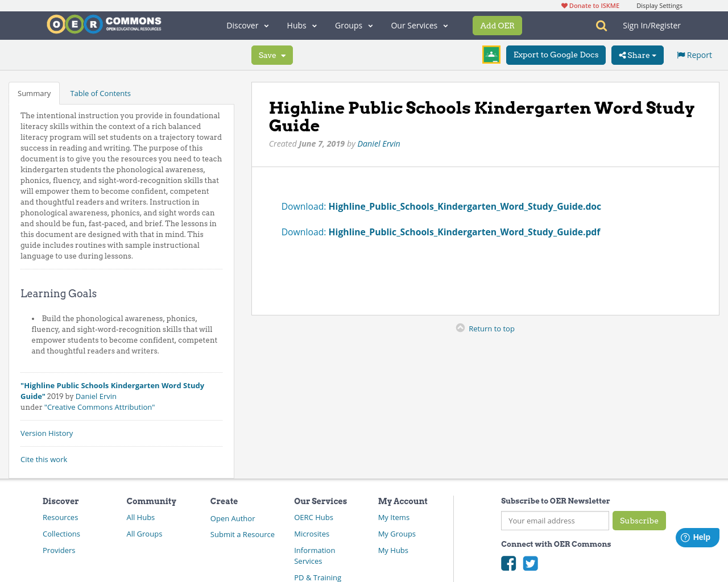Expand the Discover dropdown
The image size is (728, 582).
pyautogui.click(x=246, y=25)
